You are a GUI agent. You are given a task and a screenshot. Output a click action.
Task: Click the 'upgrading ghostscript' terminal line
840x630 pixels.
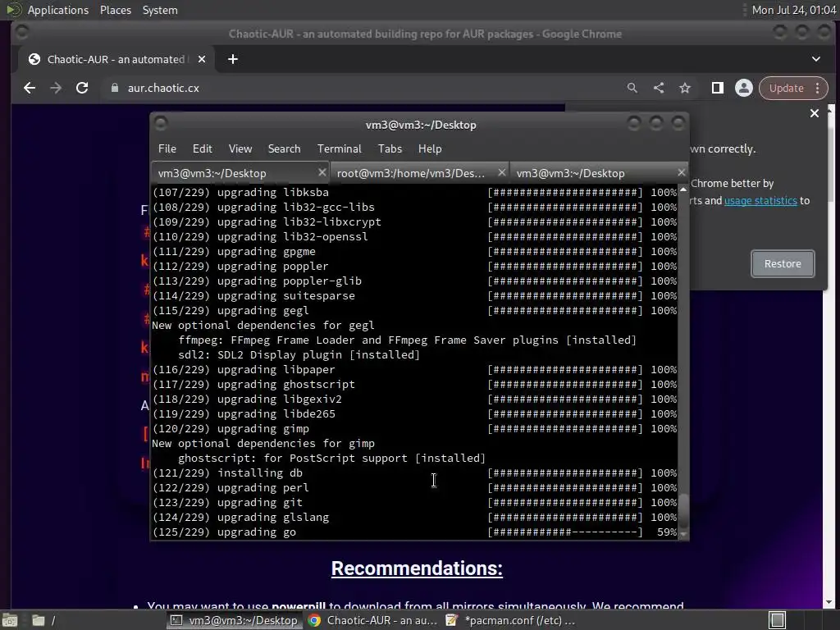coord(414,384)
